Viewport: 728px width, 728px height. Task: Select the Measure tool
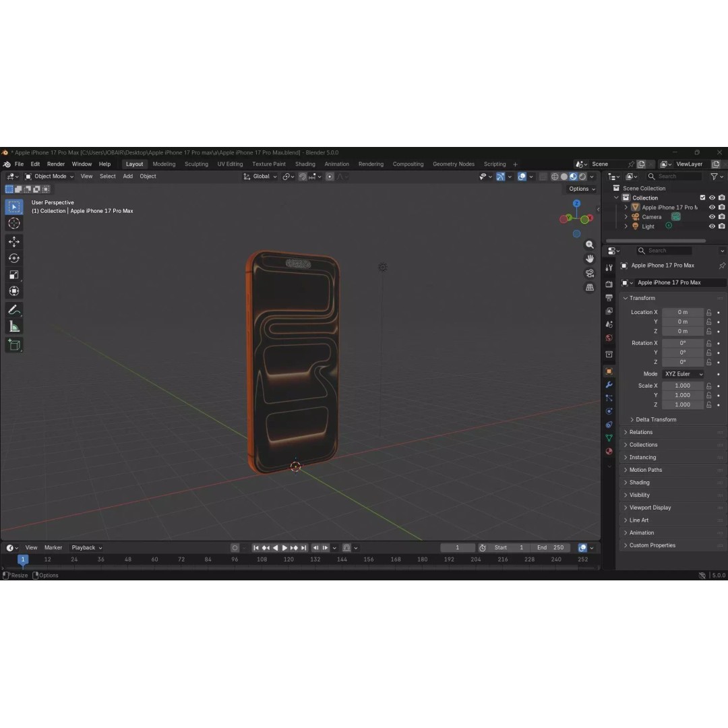14,327
